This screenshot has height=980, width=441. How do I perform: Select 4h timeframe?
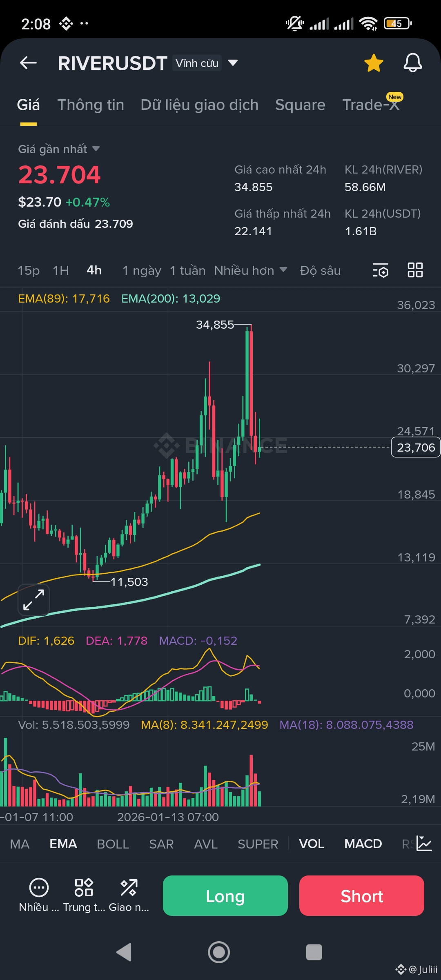pos(94,270)
